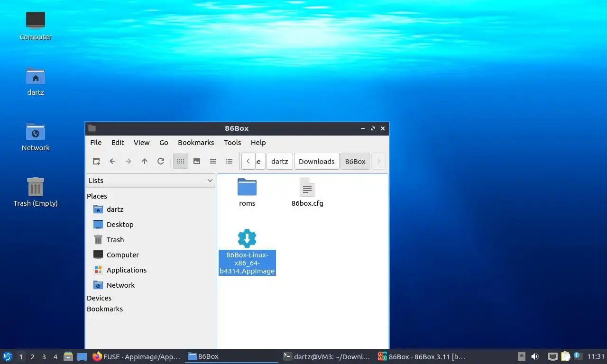Open the Lubuntu application menu
This screenshot has height=364, width=607.
pyautogui.click(x=8, y=356)
